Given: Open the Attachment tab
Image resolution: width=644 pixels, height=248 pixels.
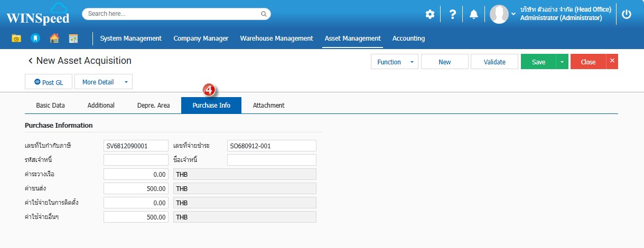Looking at the screenshot, I should pos(268,106).
